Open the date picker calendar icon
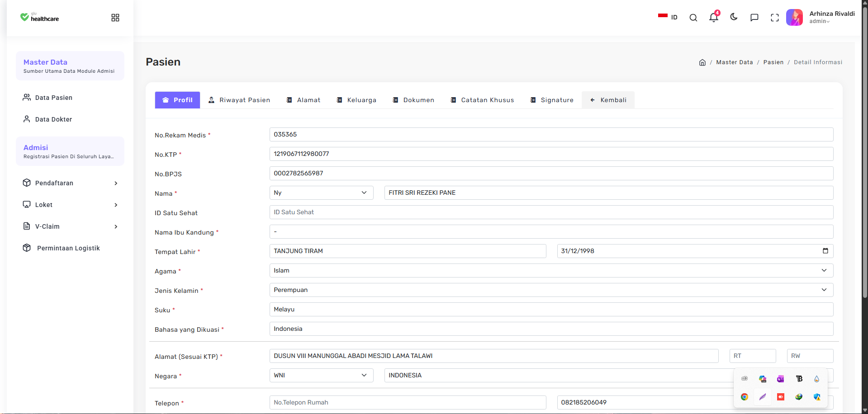The image size is (868, 414). click(x=825, y=251)
